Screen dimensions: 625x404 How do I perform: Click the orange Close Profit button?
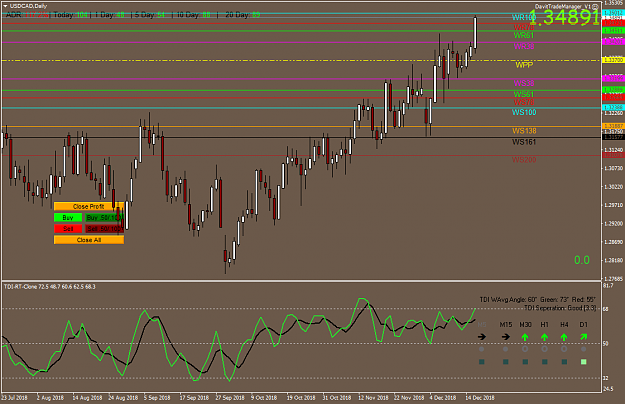pyautogui.click(x=89, y=206)
